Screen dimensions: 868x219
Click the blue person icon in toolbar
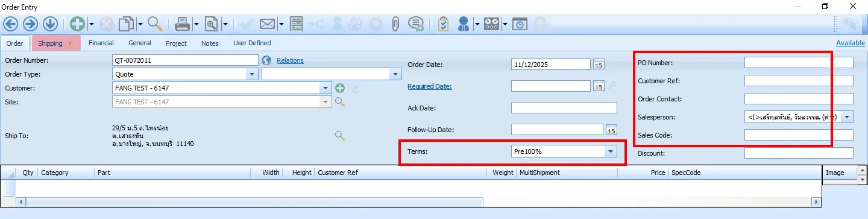[464, 24]
